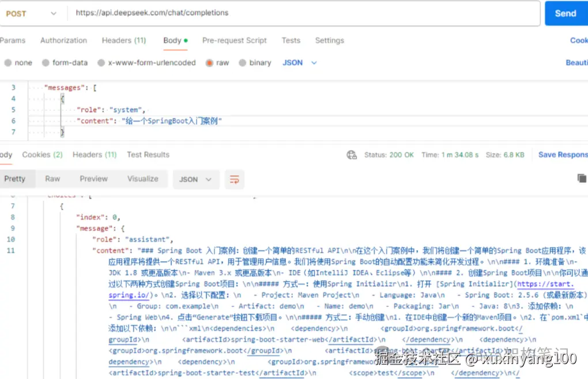Click the "message": { response line

[100, 228]
